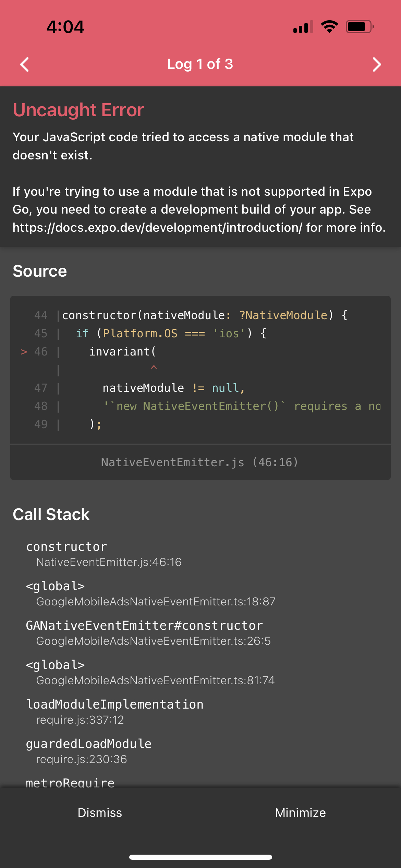This screenshot has height=868, width=401.
Task: Go to previous log with left chevron
Action: coord(24,64)
